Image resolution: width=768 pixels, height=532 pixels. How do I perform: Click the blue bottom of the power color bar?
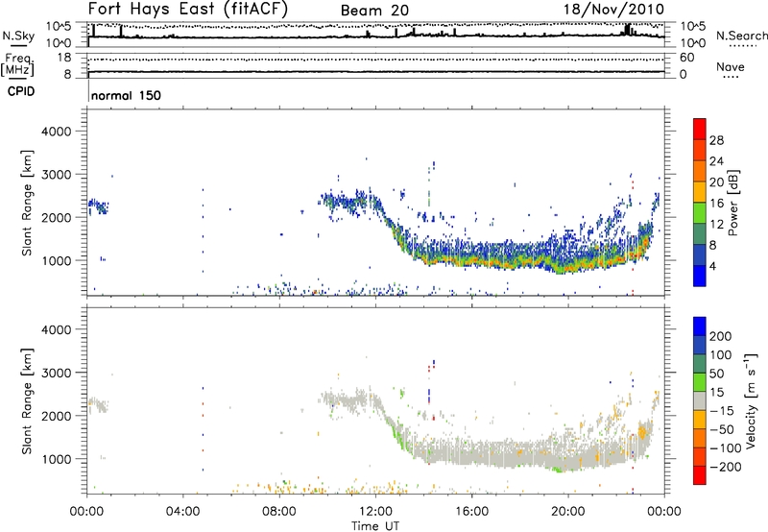(x=700, y=276)
